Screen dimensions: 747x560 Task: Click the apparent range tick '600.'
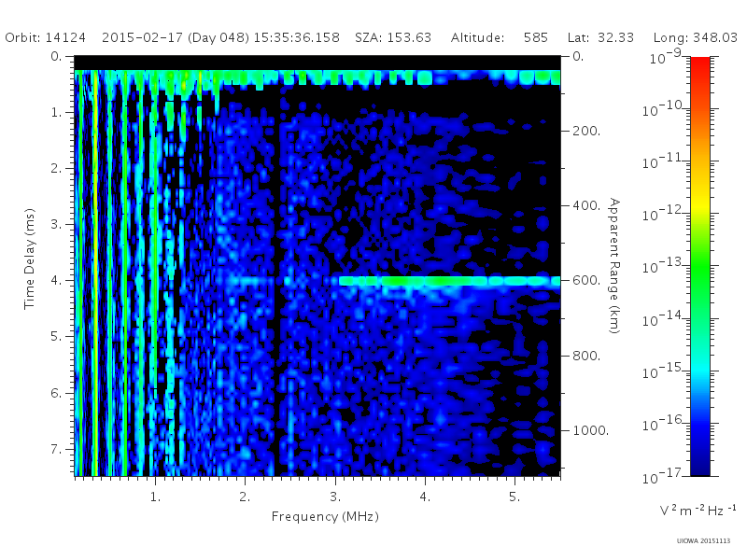586,281
